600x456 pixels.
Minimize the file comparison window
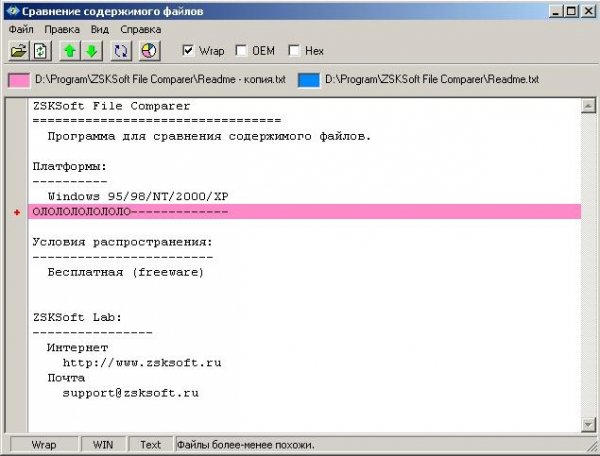click(x=556, y=11)
